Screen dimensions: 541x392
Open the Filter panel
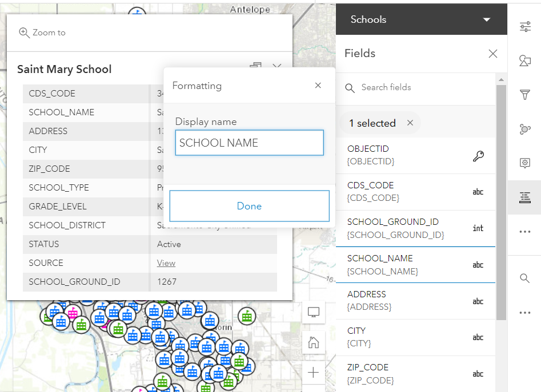pyautogui.click(x=524, y=95)
